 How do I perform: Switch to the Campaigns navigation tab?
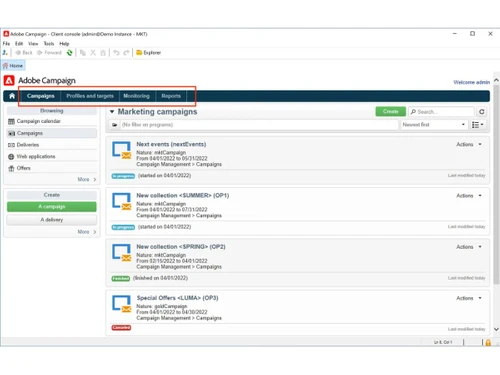point(41,96)
